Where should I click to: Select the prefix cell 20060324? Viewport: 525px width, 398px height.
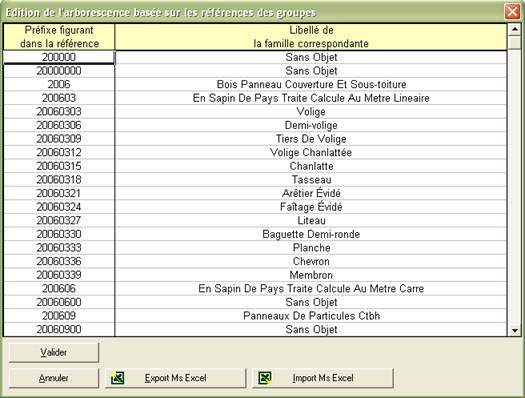[59, 207]
